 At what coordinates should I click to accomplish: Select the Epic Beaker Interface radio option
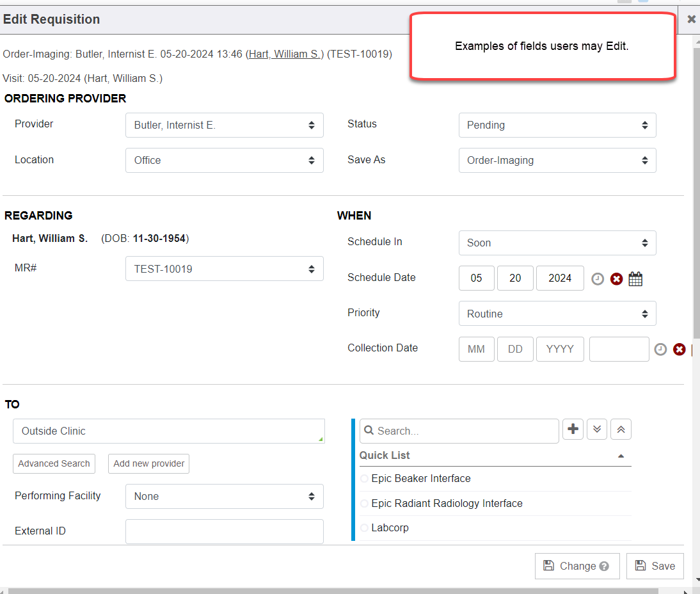click(x=365, y=479)
